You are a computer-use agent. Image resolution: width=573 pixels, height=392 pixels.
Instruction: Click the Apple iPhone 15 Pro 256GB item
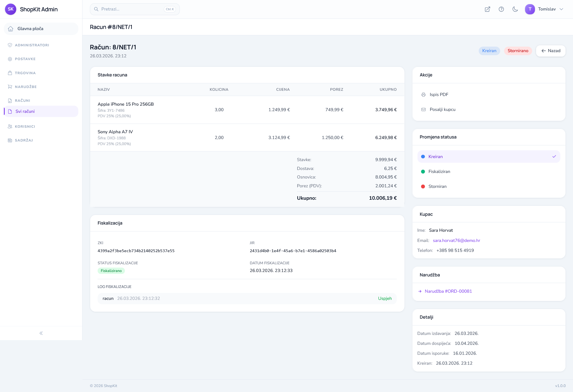tap(126, 104)
